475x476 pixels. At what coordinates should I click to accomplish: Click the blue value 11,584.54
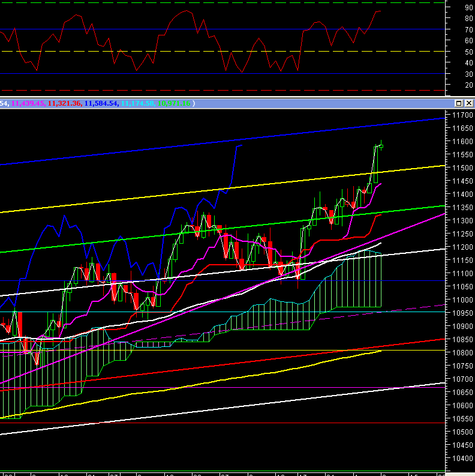101,103
